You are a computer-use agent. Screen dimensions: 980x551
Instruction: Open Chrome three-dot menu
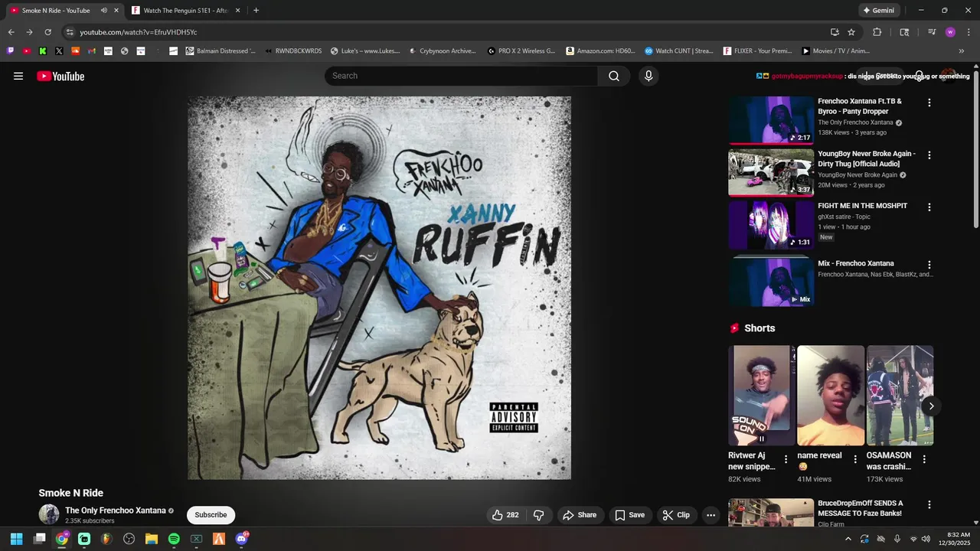[968, 32]
